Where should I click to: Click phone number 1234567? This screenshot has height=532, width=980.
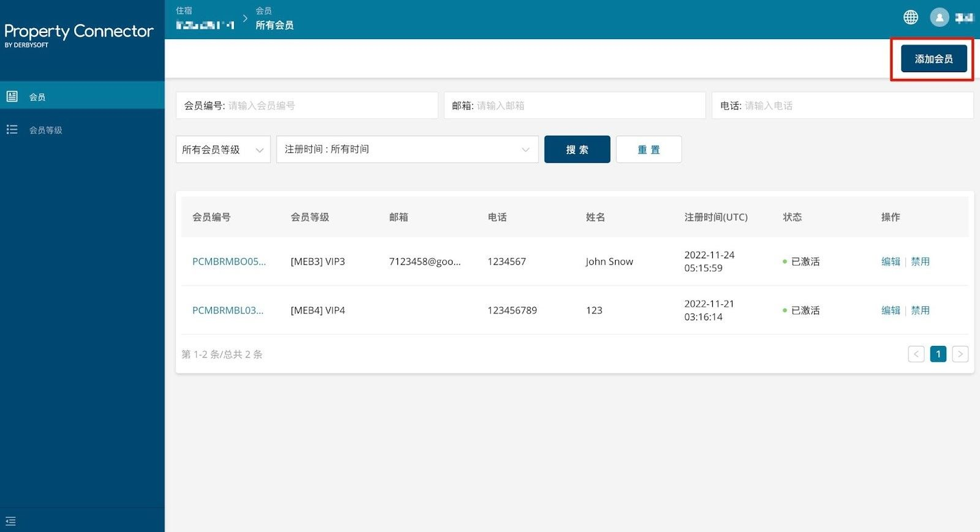(x=507, y=261)
